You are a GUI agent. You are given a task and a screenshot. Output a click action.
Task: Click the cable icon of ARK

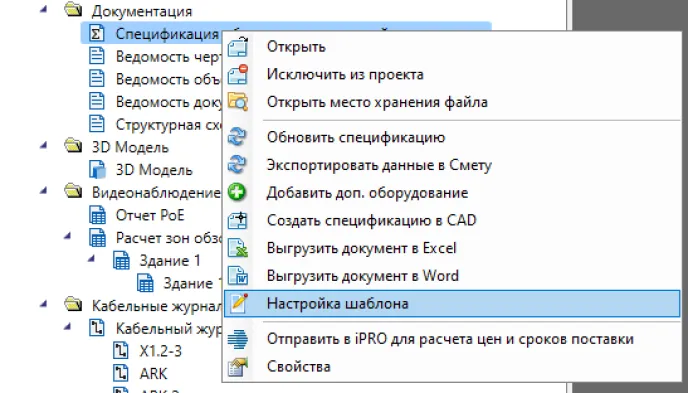[121, 374]
